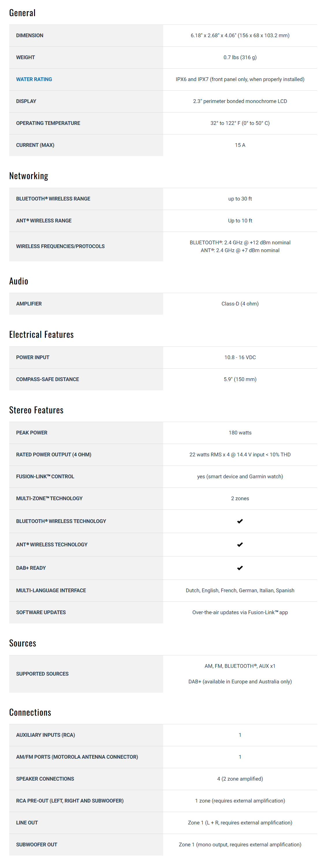Select the General section heading
Image resolution: width=318 pixels, height=868 pixels.
pos(22,13)
